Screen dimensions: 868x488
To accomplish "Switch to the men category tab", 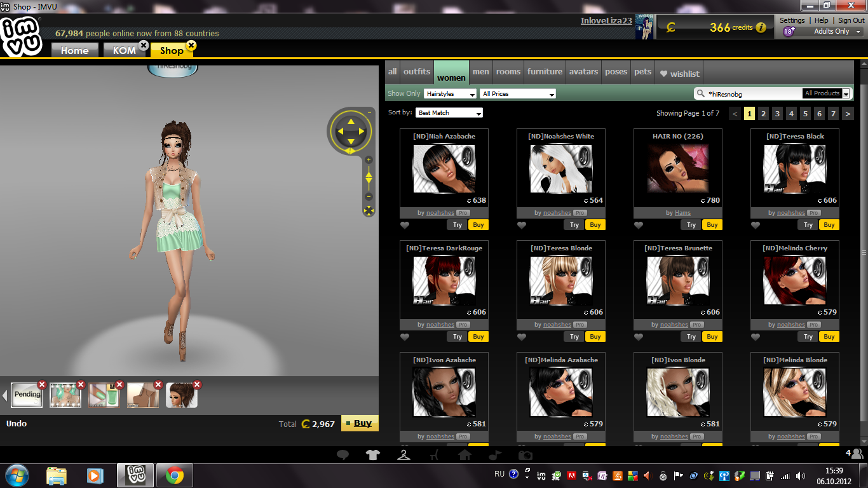I will [481, 72].
